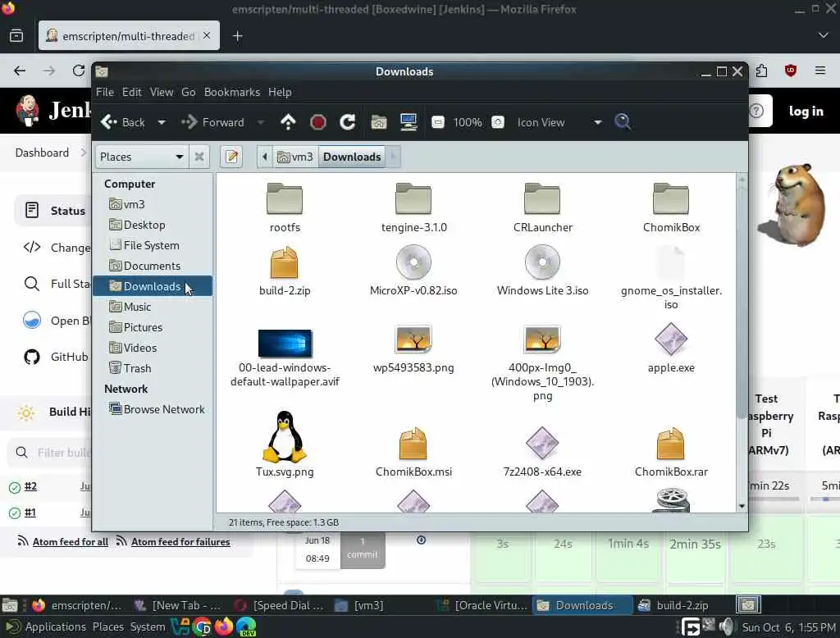
Task: Select the Windows Lite 3.iso file
Action: coord(542,271)
